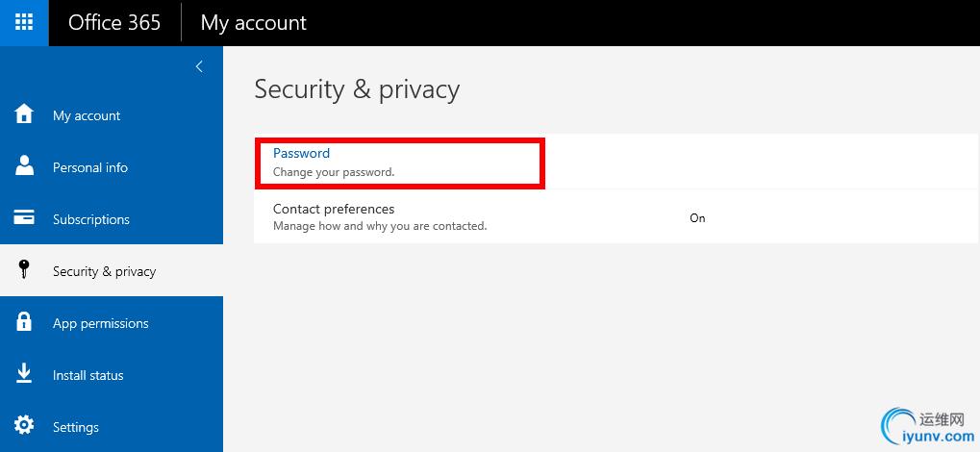
Task: Click the credit card Subscriptions icon
Action: click(24, 218)
